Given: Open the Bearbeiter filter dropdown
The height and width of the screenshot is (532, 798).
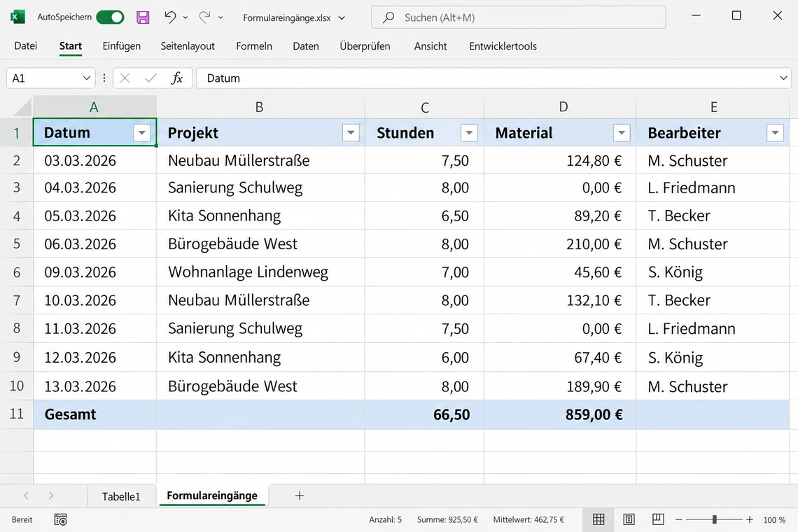Looking at the screenshot, I should pos(775,133).
